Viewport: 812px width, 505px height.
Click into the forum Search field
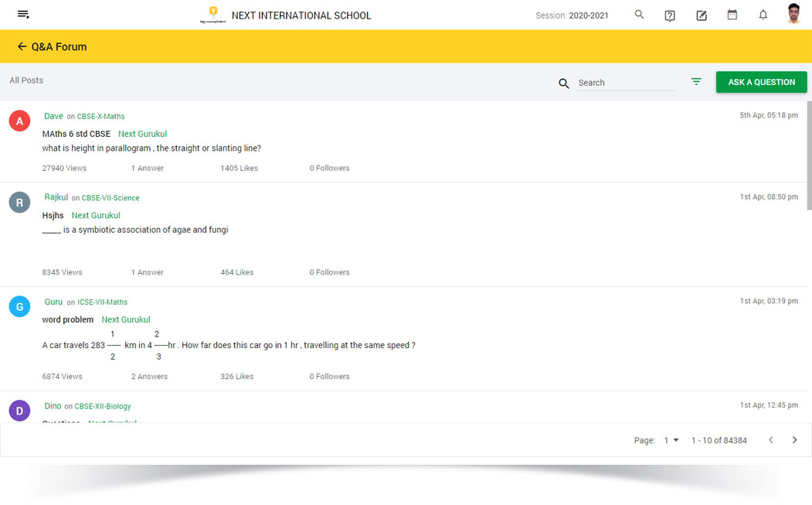pyautogui.click(x=625, y=83)
